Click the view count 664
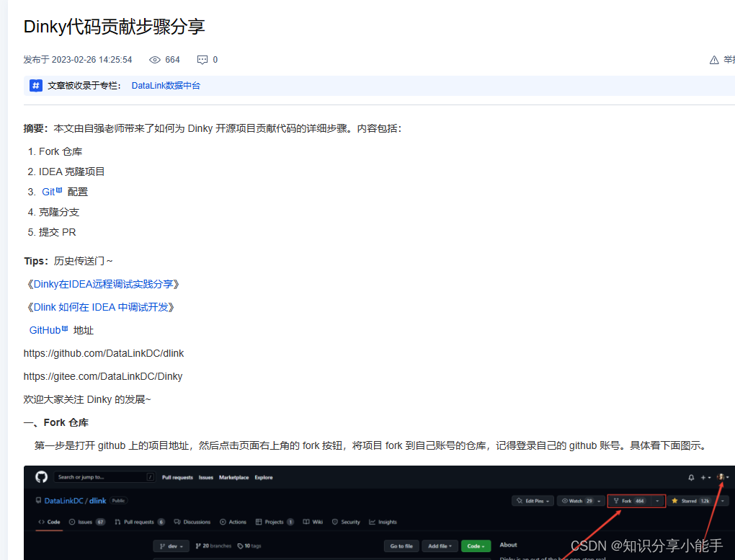The height and width of the screenshot is (560, 735). tap(172, 60)
